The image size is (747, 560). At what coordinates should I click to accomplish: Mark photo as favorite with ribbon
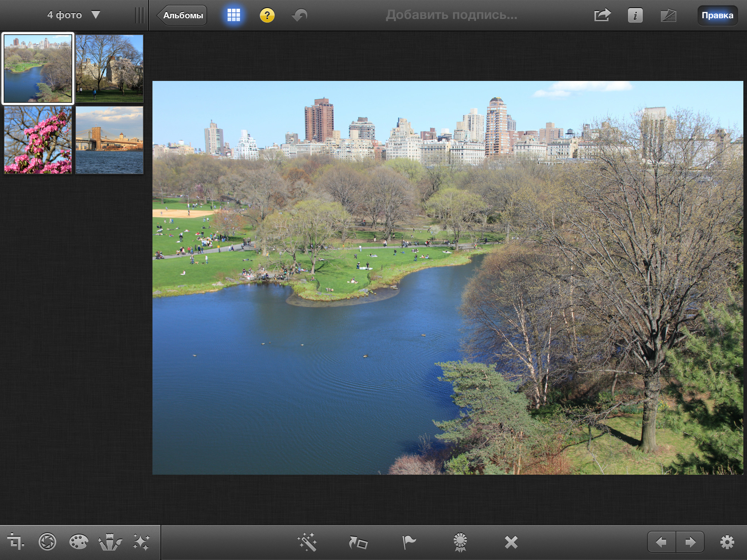point(460,542)
